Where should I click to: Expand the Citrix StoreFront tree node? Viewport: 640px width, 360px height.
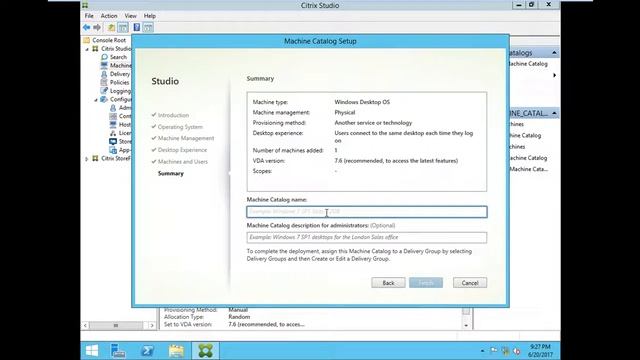point(87,159)
